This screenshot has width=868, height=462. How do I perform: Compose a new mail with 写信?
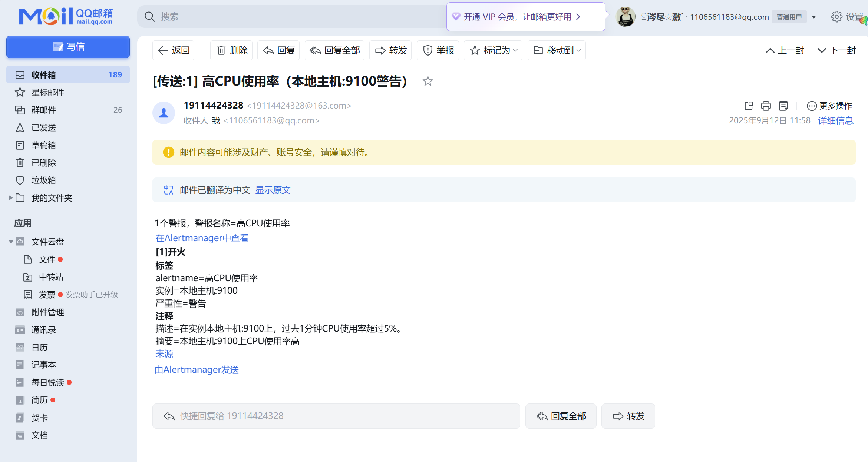click(68, 47)
